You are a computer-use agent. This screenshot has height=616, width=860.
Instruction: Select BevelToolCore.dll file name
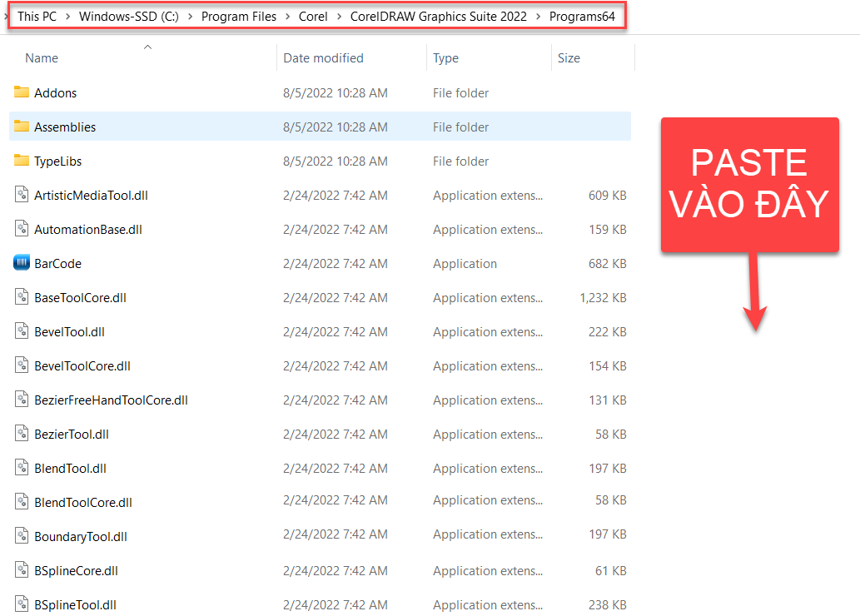(x=82, y=366)
